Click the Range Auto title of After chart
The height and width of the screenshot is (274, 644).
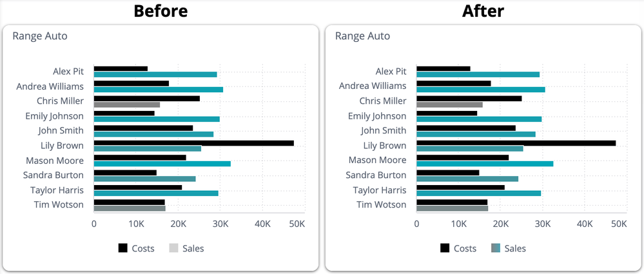click(362, 36)
